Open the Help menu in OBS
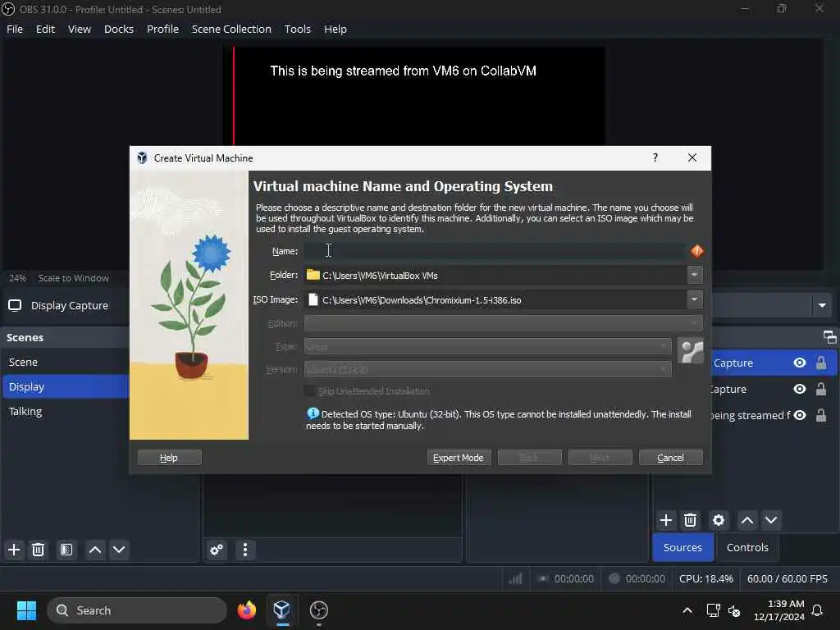 336,29
